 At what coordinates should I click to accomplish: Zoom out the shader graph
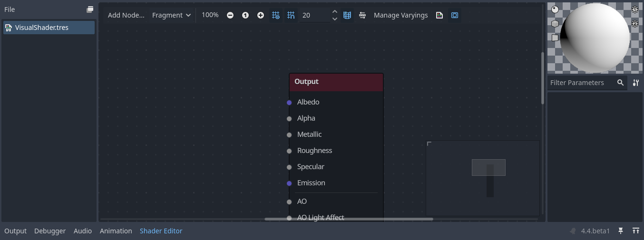click(230, 15)
